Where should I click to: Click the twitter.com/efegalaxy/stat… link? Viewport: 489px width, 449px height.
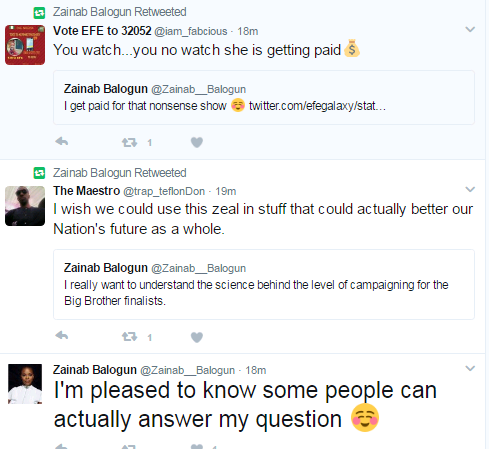point(317,106)
